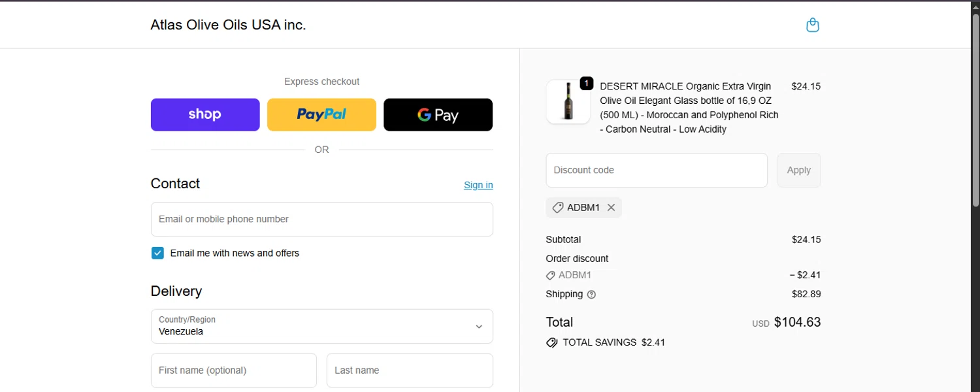Click the Apply discount button
980x392 pixels.
798,171
